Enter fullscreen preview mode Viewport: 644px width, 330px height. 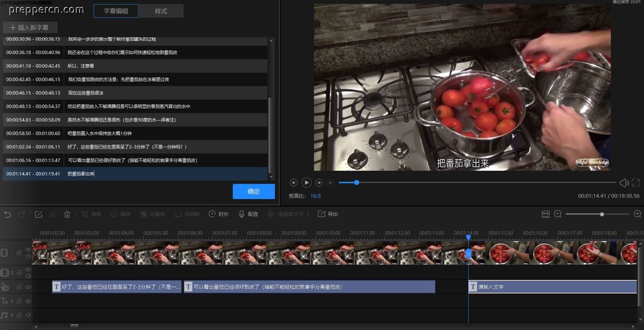pos(636,183)
